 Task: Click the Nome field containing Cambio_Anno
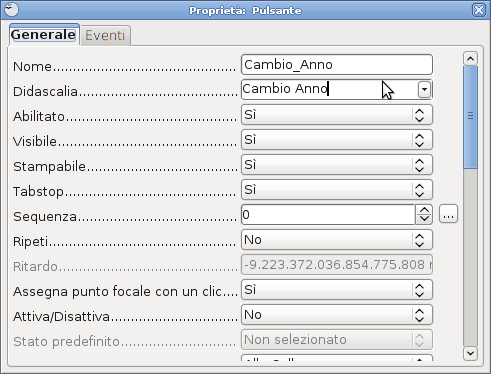point(337,65)
